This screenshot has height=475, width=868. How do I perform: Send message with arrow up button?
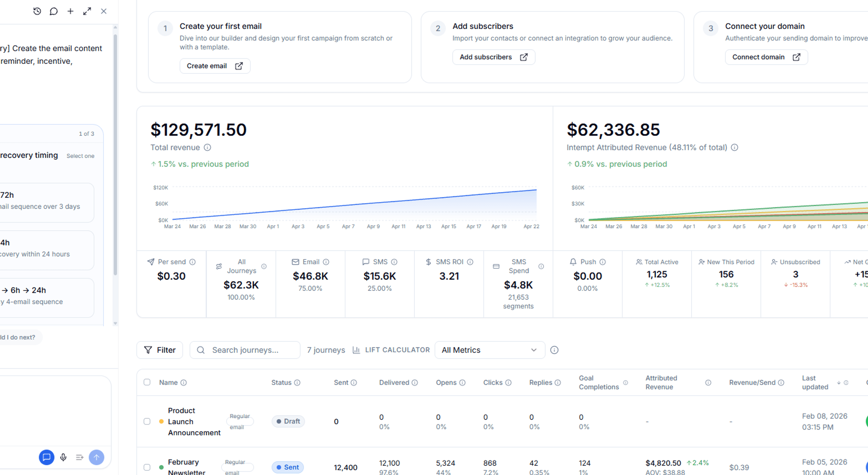96,457
